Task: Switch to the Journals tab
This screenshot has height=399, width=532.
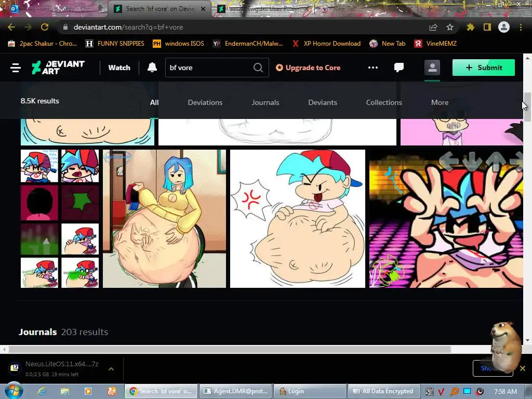Action: pos(265,102)
